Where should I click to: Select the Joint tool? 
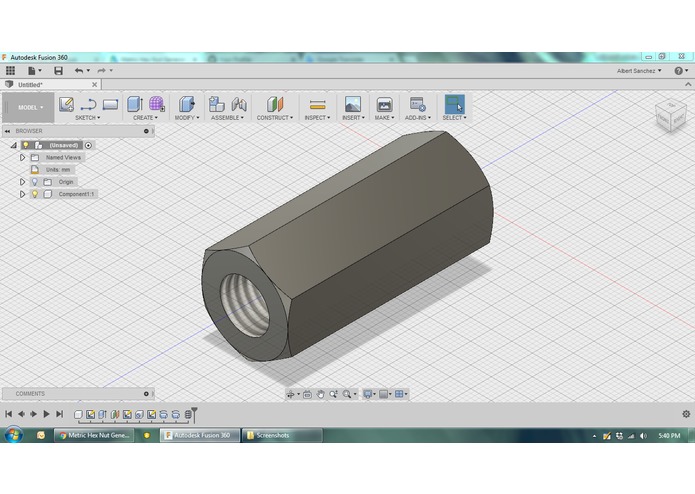[239, 104]
